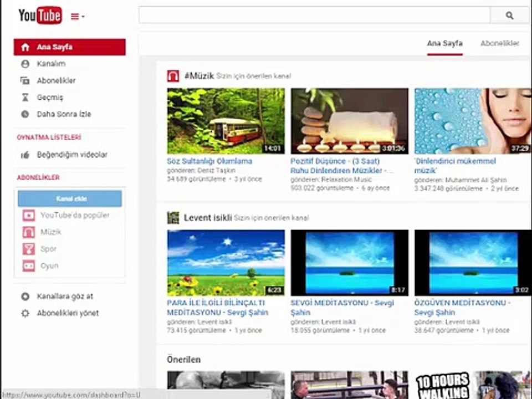This screenshot has width=532, height=399.
Task: Focus the YouTube search box
Action: pos(315,16)
